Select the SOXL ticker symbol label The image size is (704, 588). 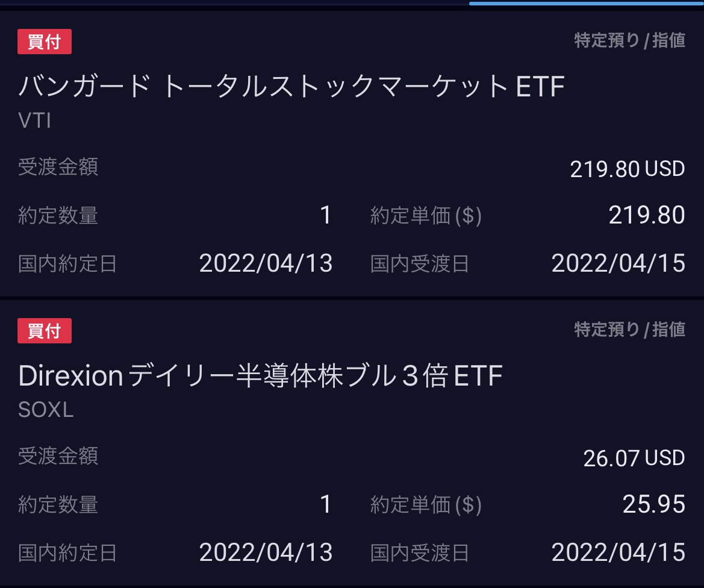tap(46, 410)
